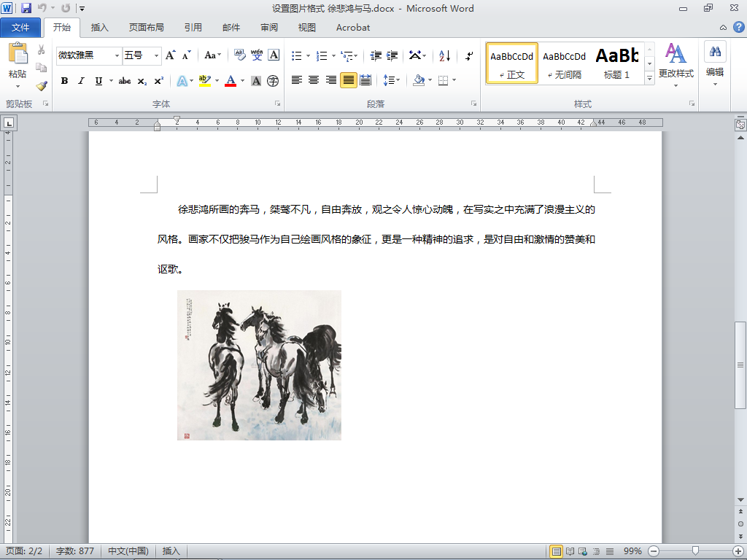
Task: Align the text to the right
Action: point(330,80)
